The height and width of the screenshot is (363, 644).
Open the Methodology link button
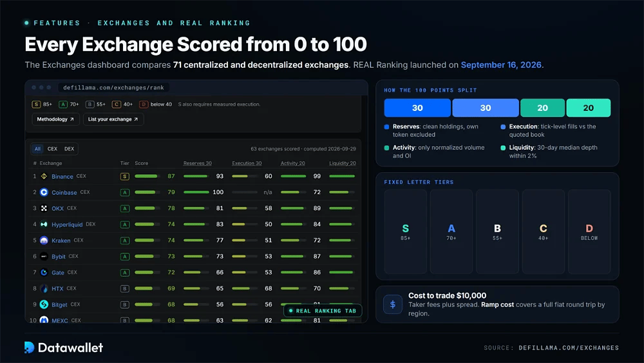tap(55, 119)
